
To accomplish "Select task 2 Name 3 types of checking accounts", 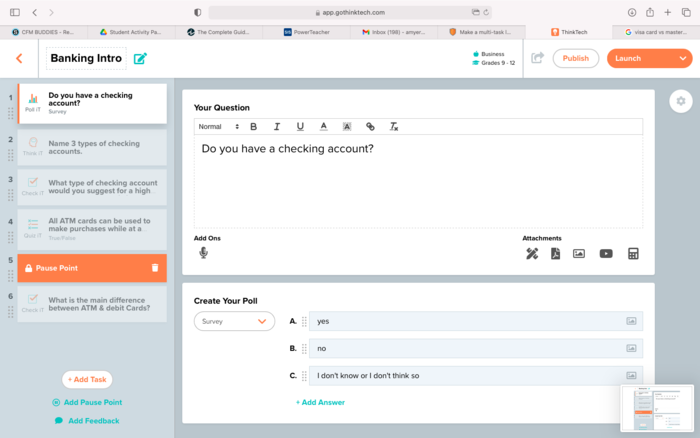I will coord(92,146).
